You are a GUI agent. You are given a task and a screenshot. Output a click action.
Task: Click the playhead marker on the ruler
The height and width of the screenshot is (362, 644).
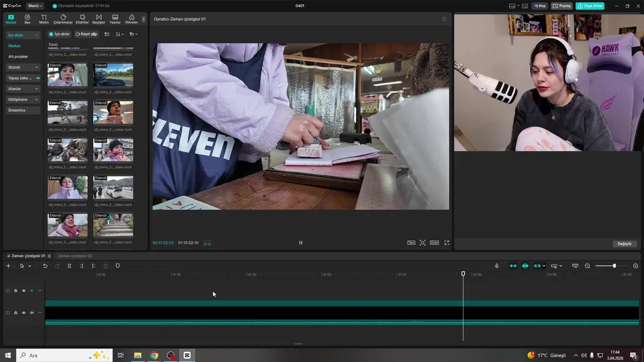pos(463,274)
